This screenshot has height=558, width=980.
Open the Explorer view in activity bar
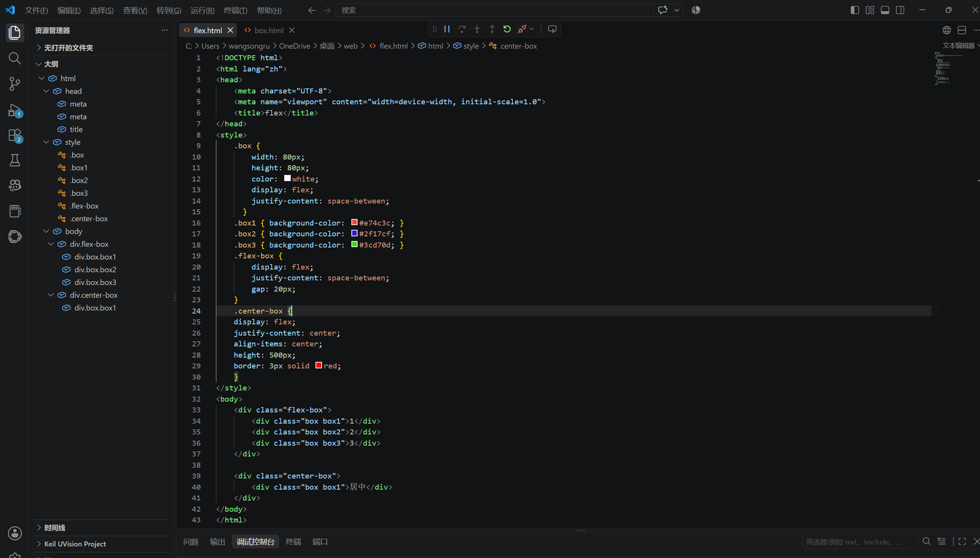(x=15, y=33)
